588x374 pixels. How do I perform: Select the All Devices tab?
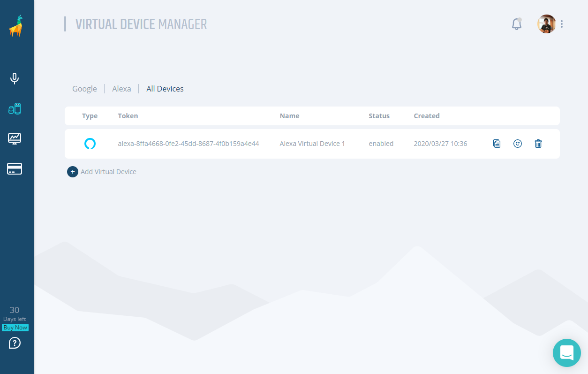point(165,89)
